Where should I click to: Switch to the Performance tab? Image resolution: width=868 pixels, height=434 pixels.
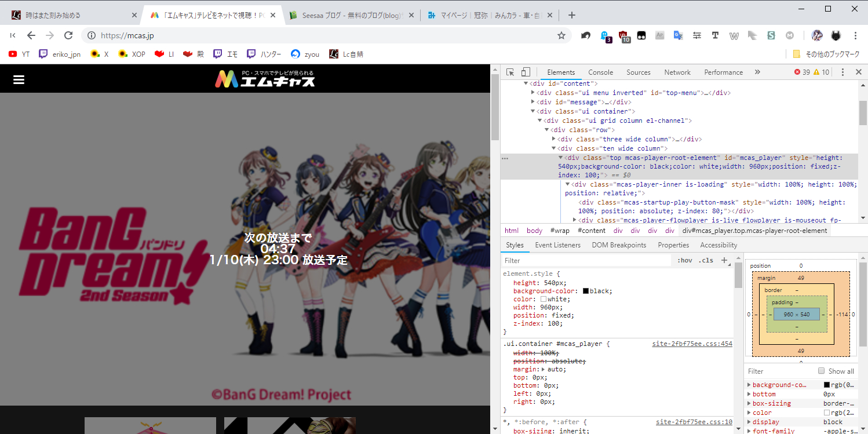pos(723,72)
